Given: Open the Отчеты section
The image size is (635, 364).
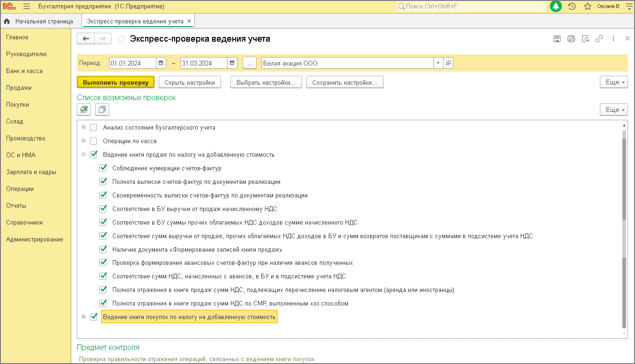Looking at the screenshot, I should (16, 206).
